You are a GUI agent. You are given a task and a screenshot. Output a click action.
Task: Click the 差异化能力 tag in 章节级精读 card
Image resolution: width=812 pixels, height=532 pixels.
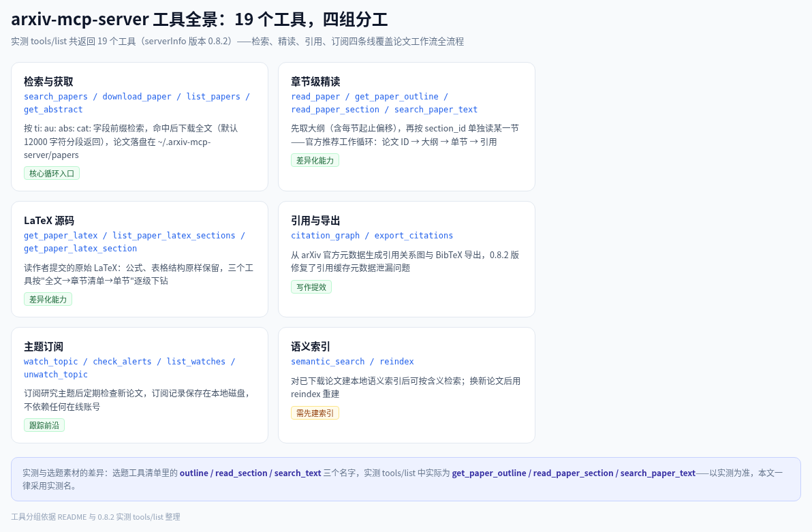(x=315, y=161)
